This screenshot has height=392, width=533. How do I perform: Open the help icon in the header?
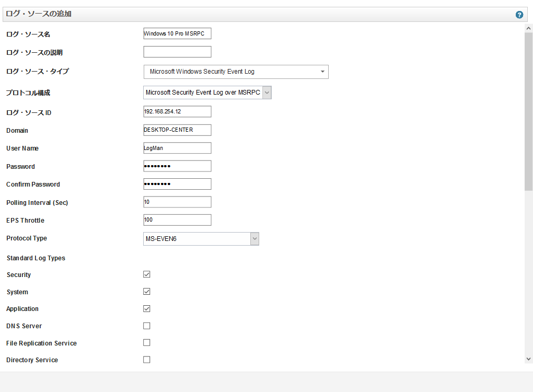coord(519,15)
